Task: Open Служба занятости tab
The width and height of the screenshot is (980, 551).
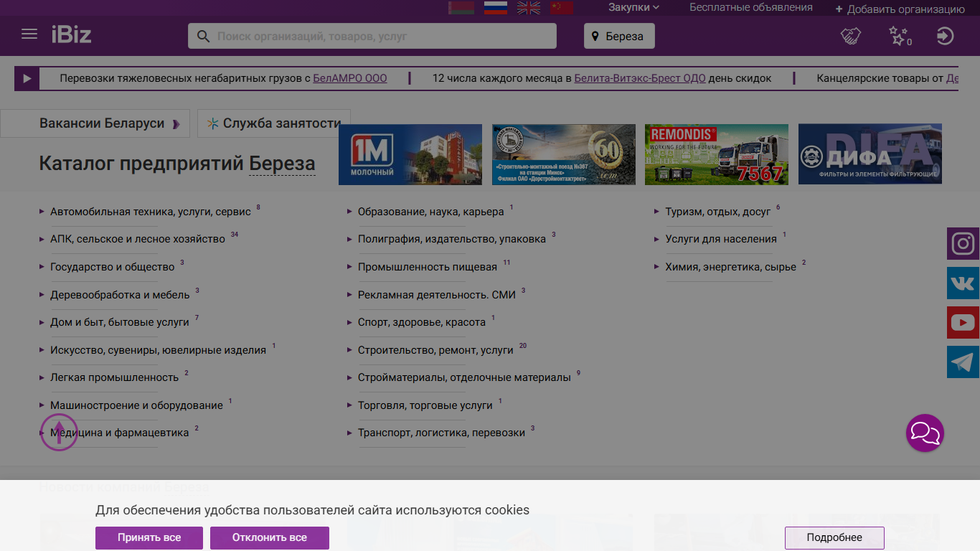Action: 274,123
